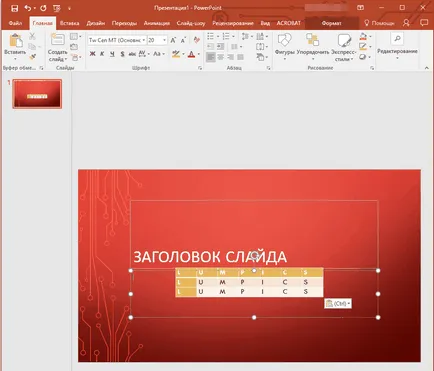Open the bulleted list dropdown
The width and height of the screenshot is (434, 371).
[218, 36]
